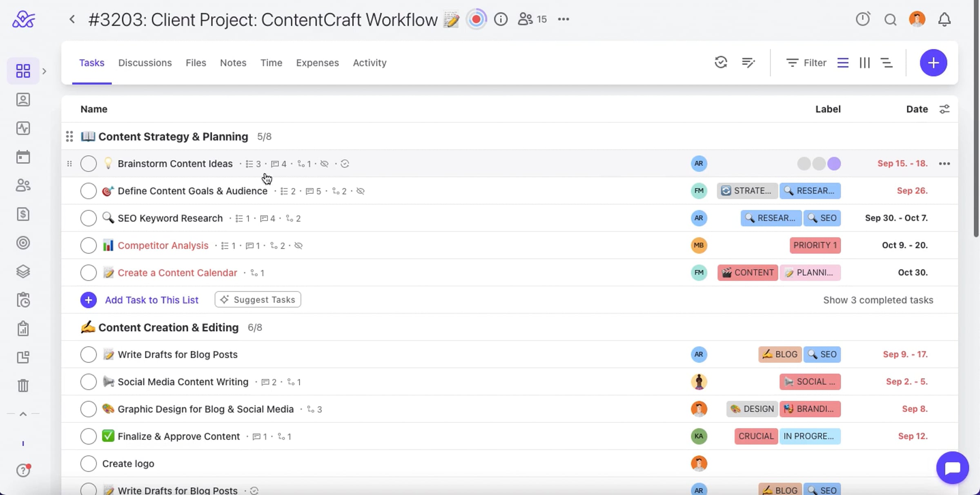Click the CRUCIAL label on Finalize & Approve

click(756, 436)
